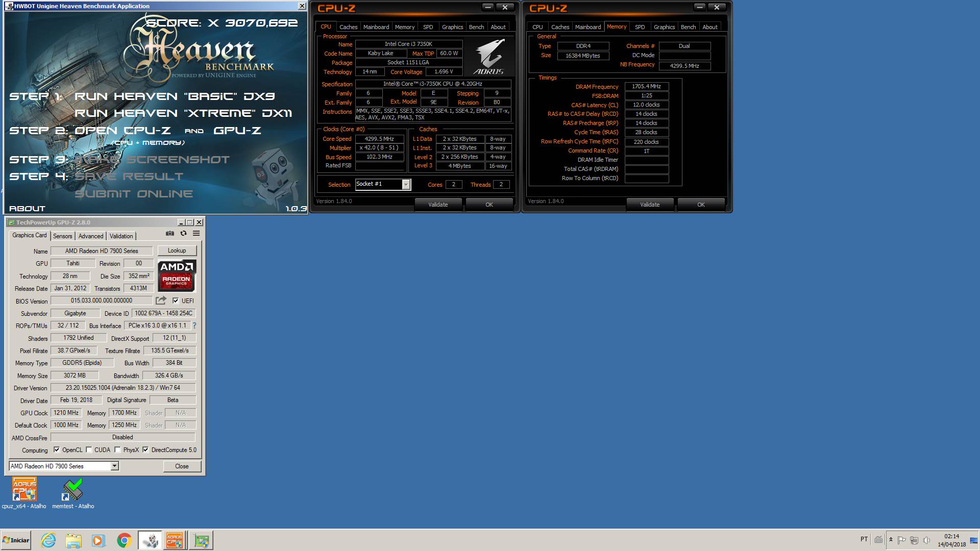Click the AMD Radeon Graphics logo
980x551 pixels.
177,275
